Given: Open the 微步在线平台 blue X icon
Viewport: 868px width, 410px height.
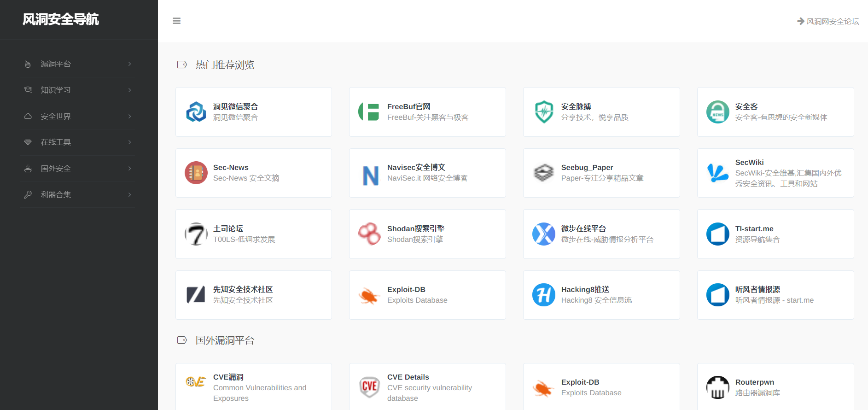Looking at the screenshot, I should click(544, 234).
